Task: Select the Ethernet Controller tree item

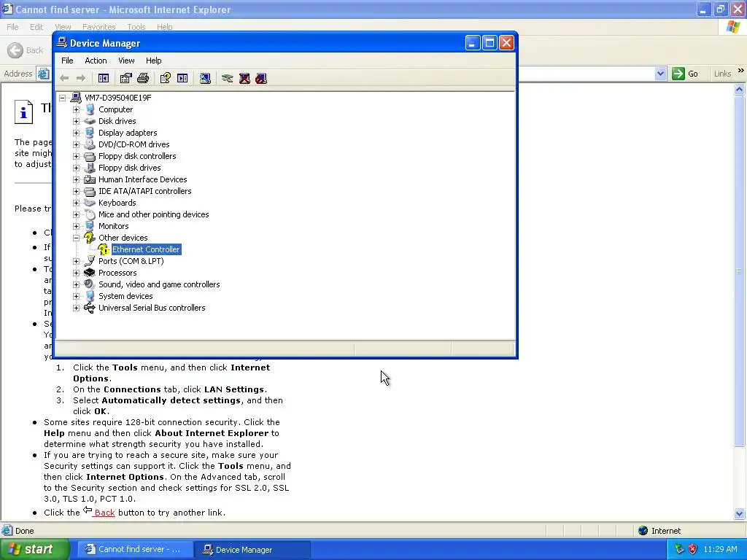Action: tap(146, 249)
